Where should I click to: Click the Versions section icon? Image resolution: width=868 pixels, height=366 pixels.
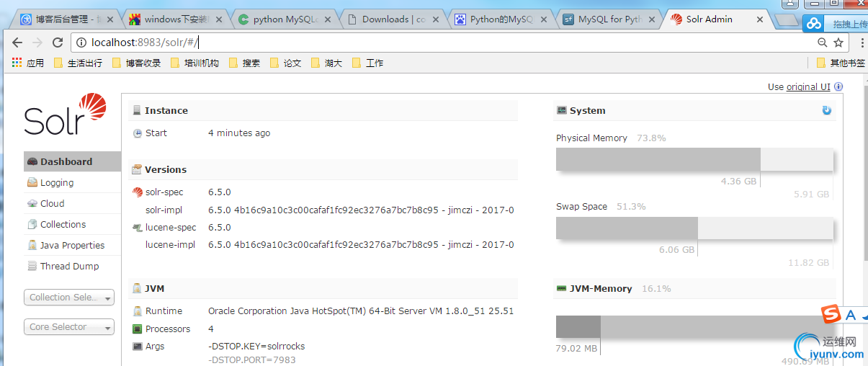tap(137, 169)
